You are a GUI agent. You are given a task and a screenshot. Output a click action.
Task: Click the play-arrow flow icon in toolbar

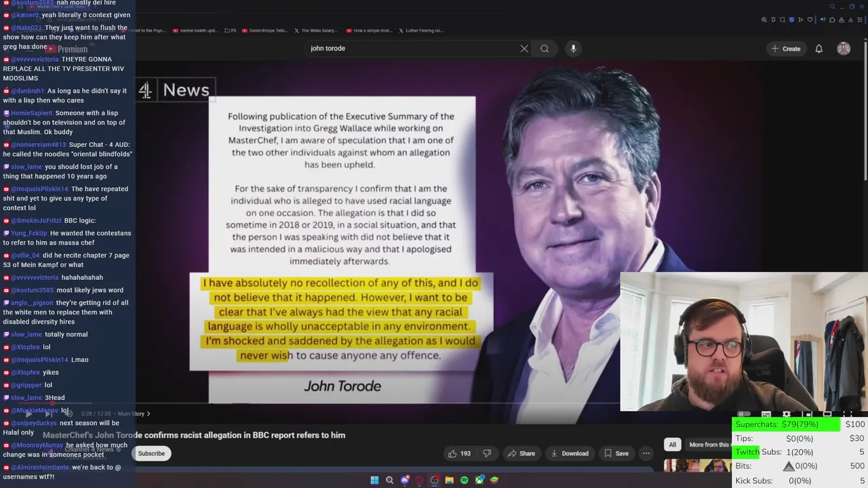[801, 20]
